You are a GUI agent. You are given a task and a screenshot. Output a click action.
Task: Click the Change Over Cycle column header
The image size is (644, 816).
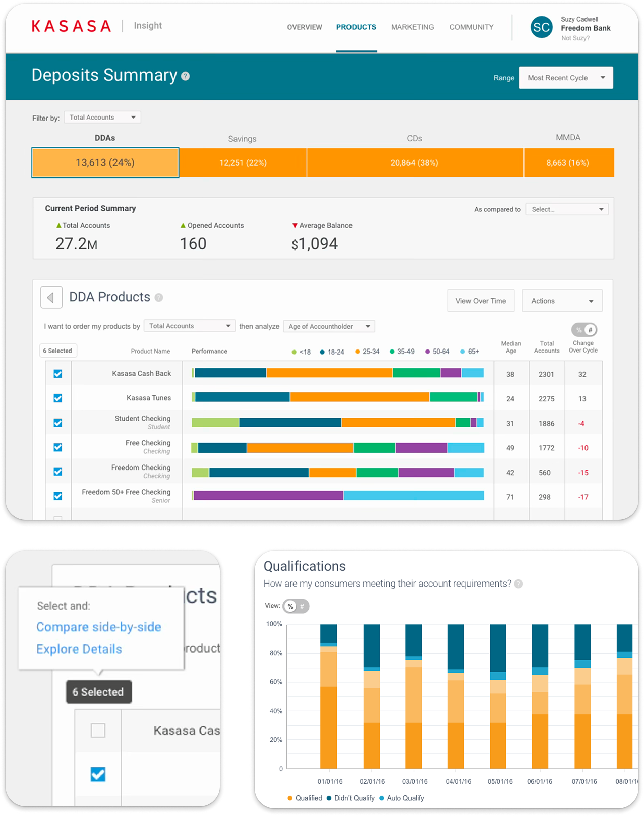pos(583,347)
